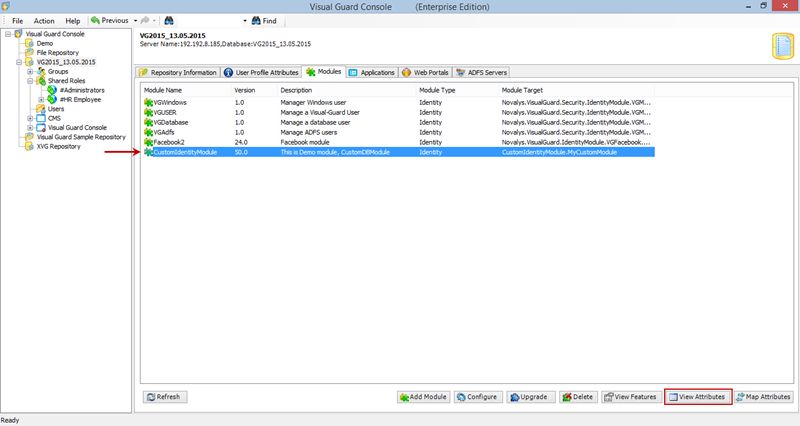Select the #Administrators shared role
This screenshot has width=800, height=426.
82,90
